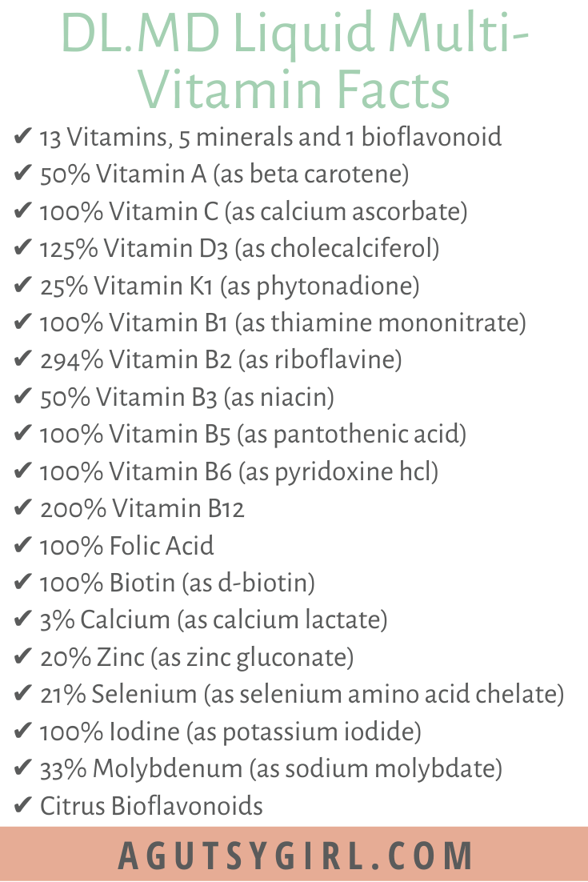588x882 pixels.
Task: Click the checkmark next to Vitamin A
Action: (x=22, y=173)
